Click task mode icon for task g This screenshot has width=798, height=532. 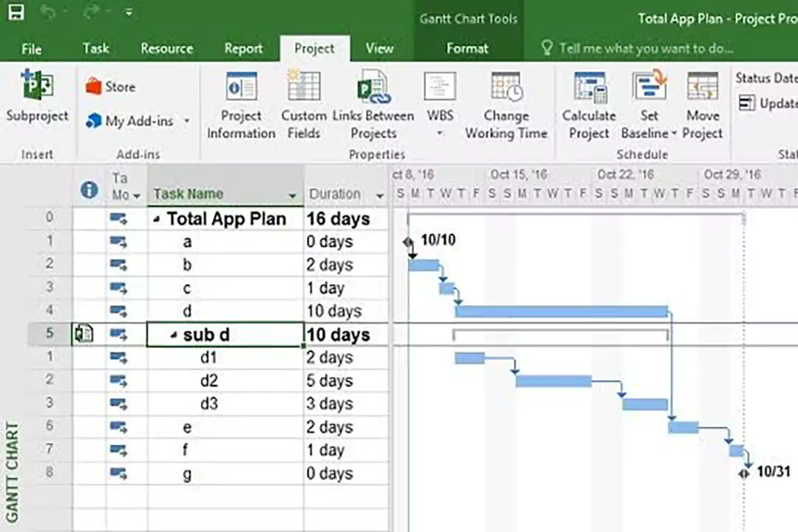point(118,474)
